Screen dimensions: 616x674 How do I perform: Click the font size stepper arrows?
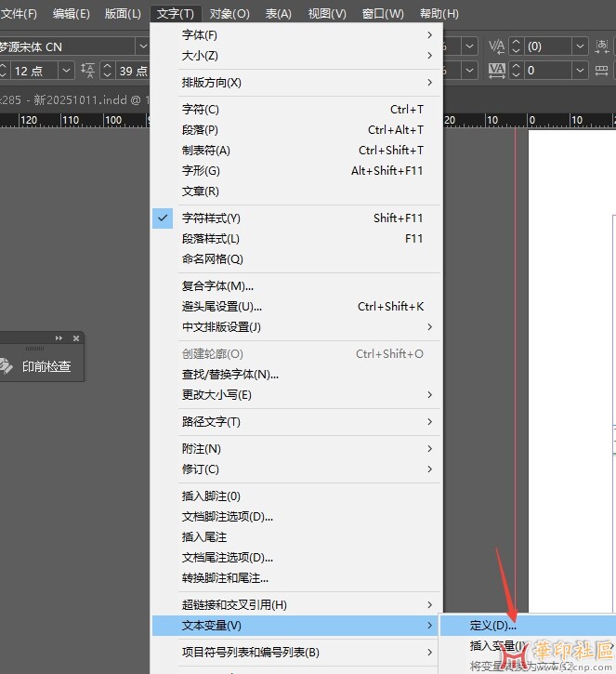pos(3,71)
